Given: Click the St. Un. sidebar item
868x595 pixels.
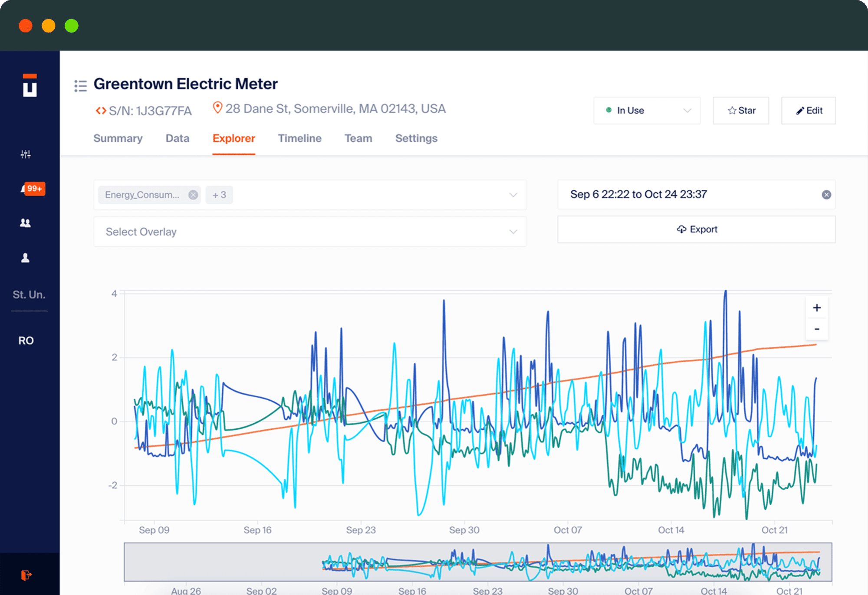Looking at the screenshot, I should coord(29,295).
